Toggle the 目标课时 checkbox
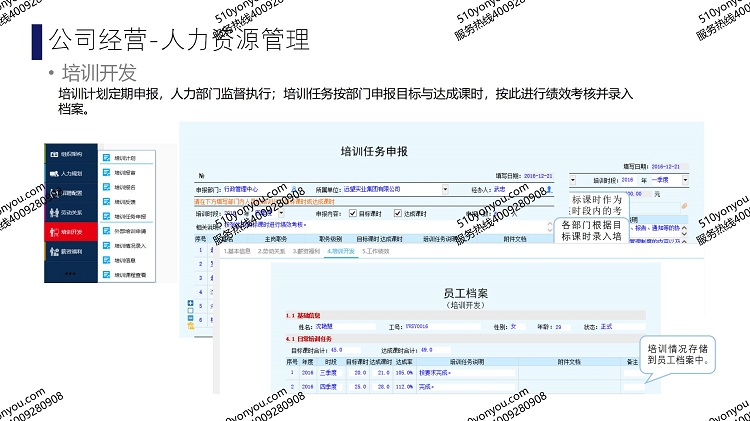 pos(351,213)
